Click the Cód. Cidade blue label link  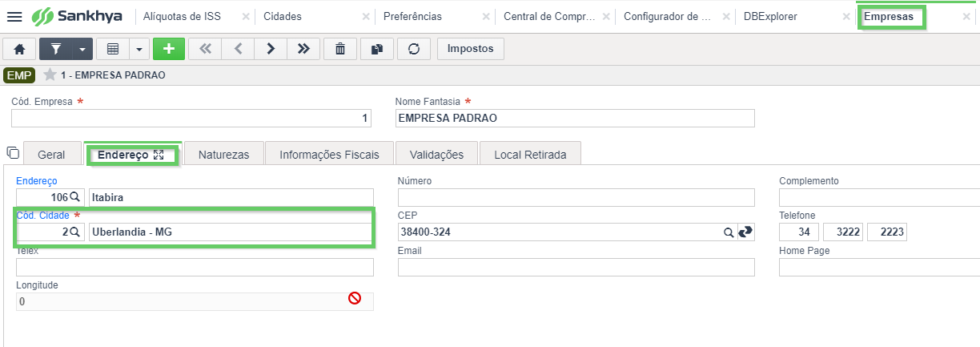point(43,216)
